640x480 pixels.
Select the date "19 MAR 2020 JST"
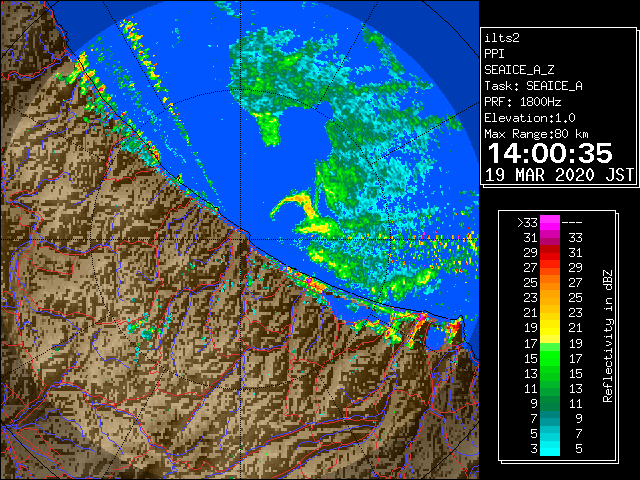[x=559, y=175]
